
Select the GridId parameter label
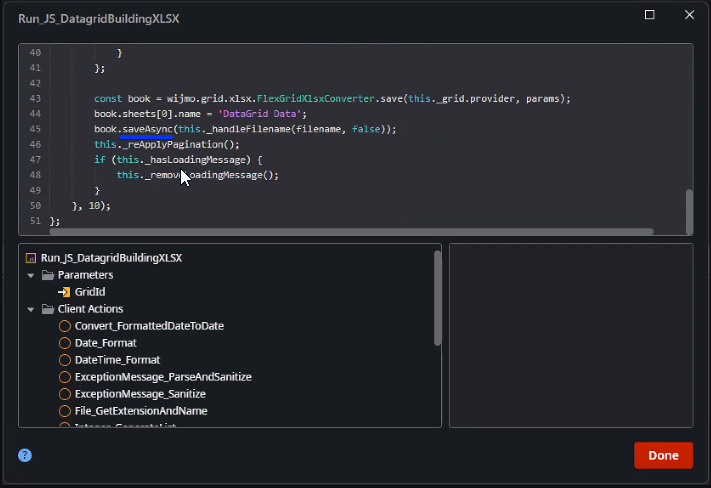point(90,292)
